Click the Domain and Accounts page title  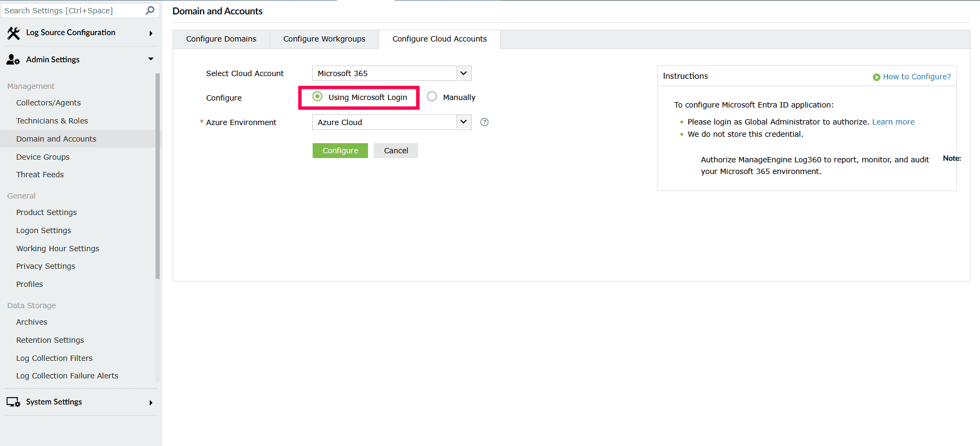point(217,11)
